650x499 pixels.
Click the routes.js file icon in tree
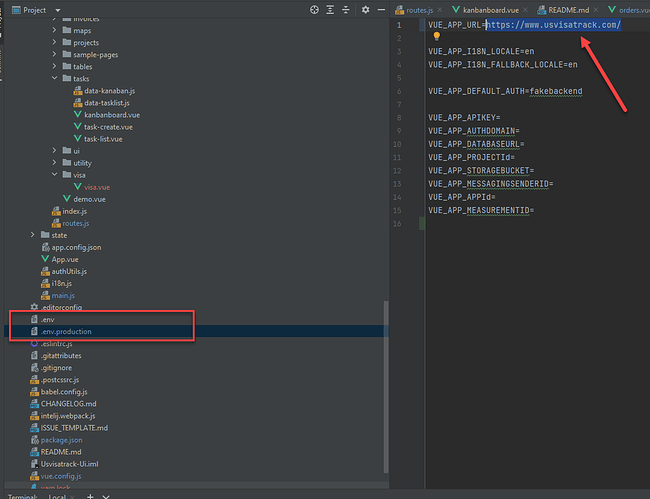(56, 223)
